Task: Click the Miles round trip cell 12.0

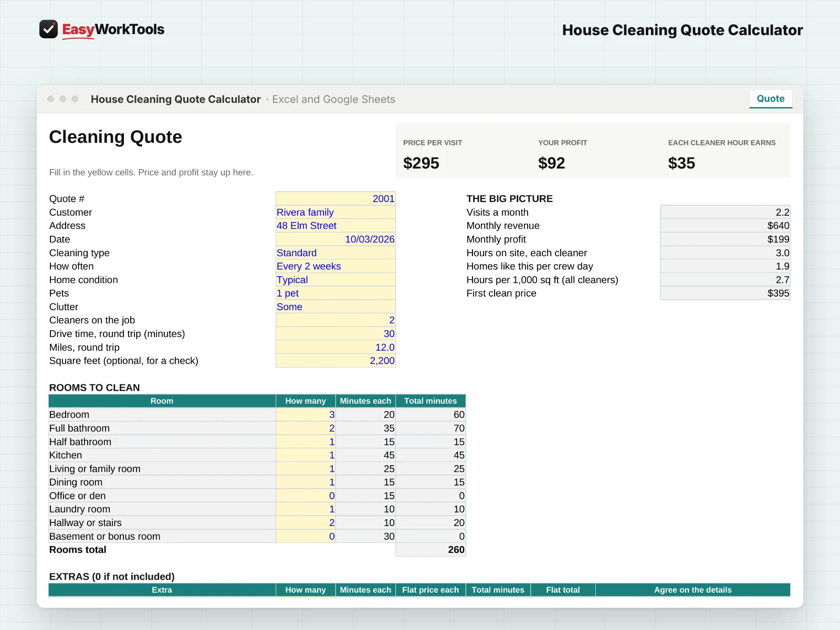Action: (x=335, y=348)
